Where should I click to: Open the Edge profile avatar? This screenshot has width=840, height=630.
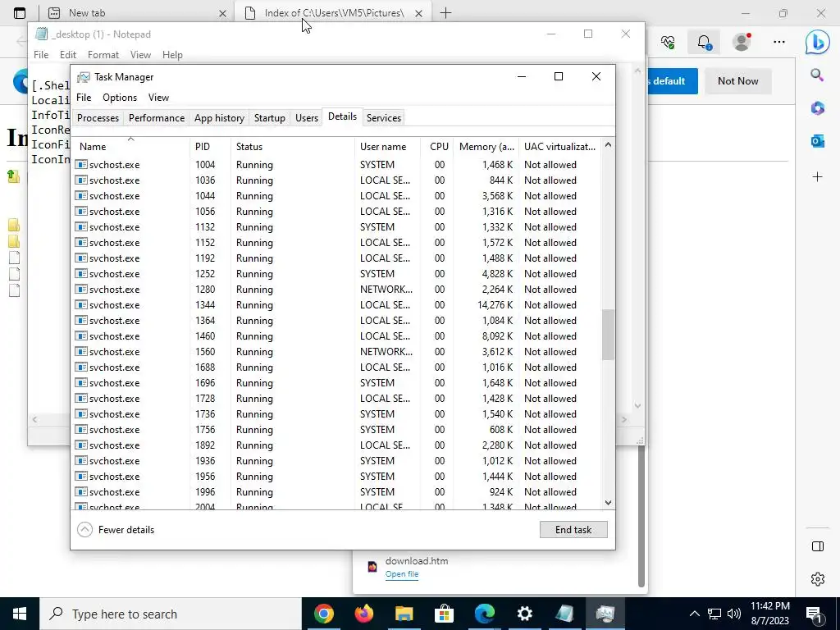click(x=742, y=42)
